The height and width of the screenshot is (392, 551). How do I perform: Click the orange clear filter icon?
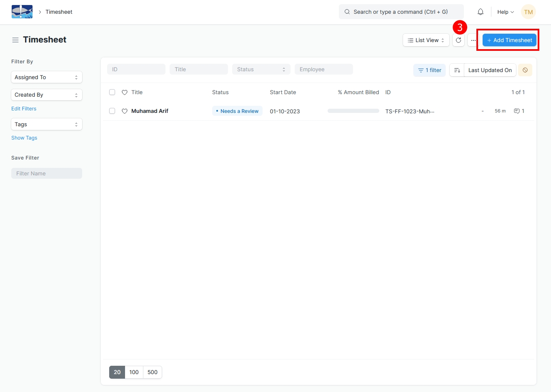click(525, 70)
